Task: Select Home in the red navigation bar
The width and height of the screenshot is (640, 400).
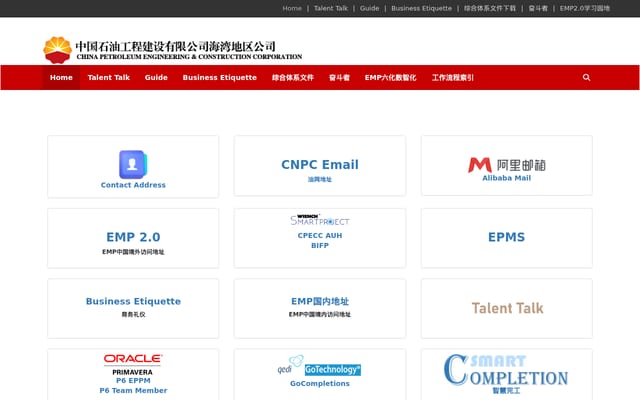Action: [61, 78]
